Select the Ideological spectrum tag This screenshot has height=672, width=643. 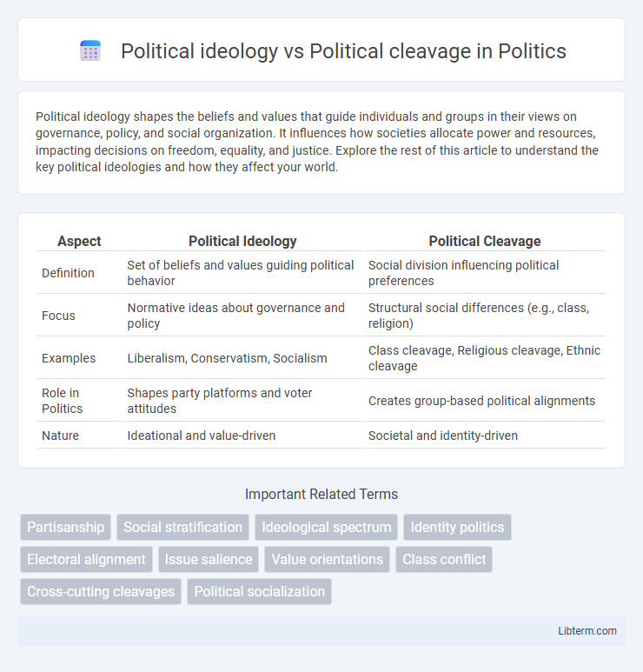point(327,527)
